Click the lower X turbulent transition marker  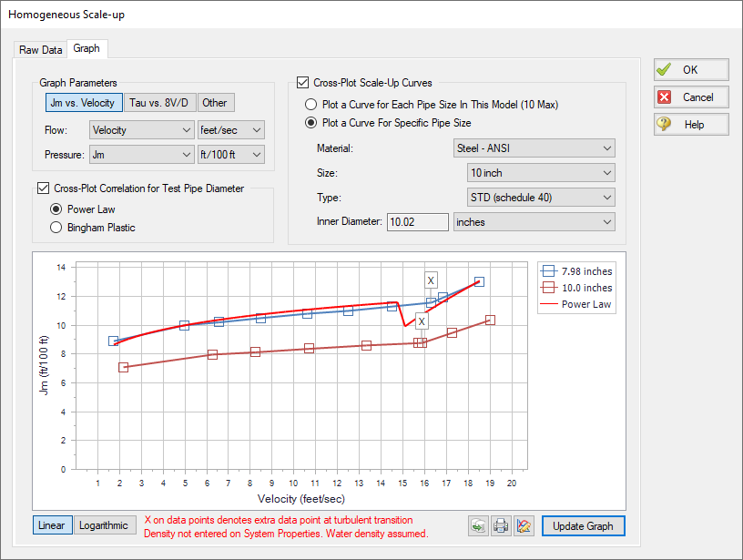[x=422, y=321]
